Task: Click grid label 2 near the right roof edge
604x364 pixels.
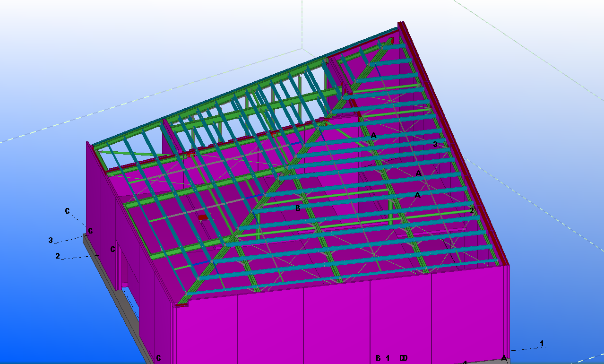Action: (471, 210)
